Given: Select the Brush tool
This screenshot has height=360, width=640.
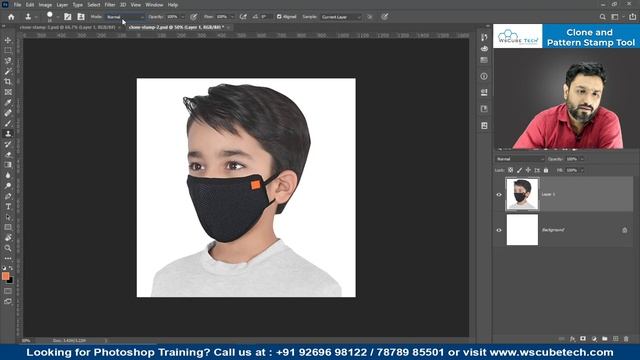Looking at the screenshot, I should (8, 123).
